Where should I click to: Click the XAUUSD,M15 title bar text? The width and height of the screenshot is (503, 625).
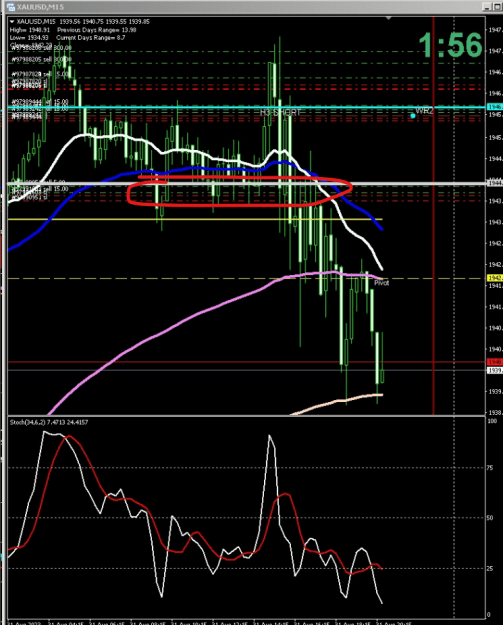40,7
